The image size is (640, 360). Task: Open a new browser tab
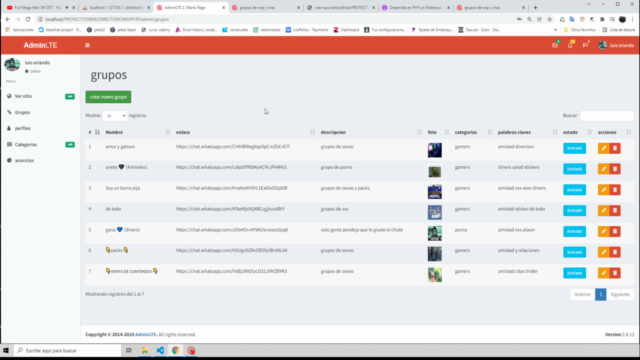(536, 7)
